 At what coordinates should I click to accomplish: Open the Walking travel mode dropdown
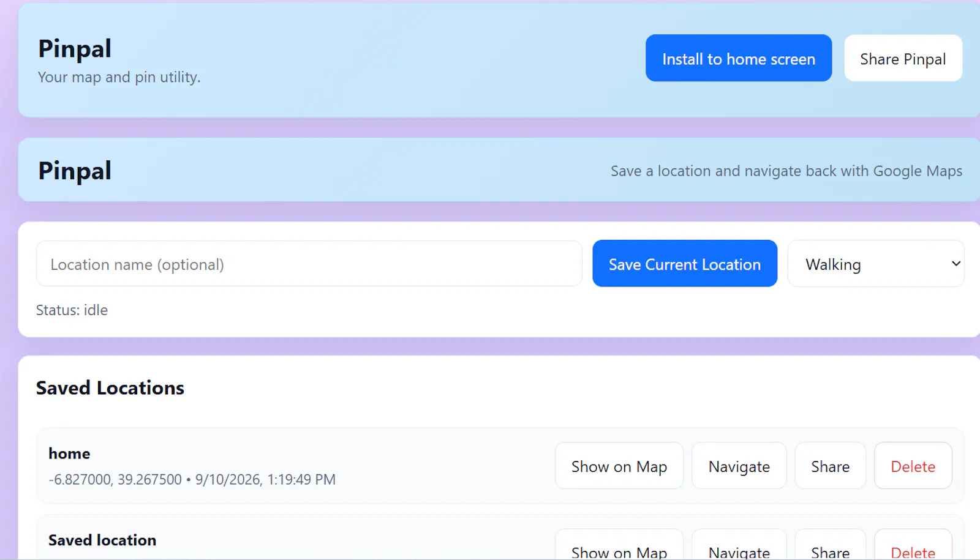pyautogui.click(x=876, y=264)
